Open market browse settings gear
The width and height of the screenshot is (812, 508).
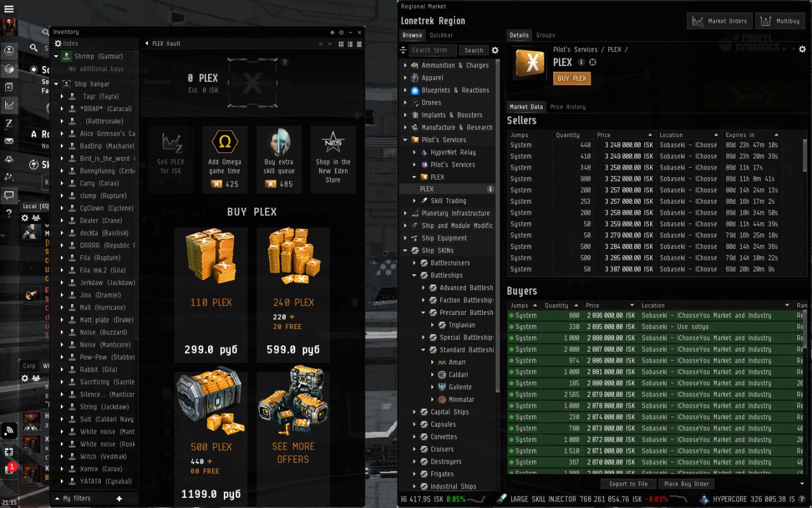(495, 50)
